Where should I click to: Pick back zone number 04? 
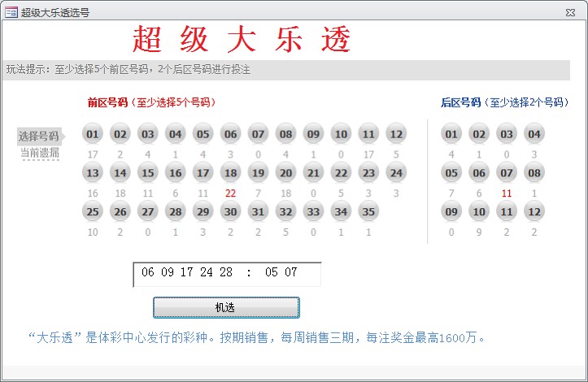coord(534,133)
